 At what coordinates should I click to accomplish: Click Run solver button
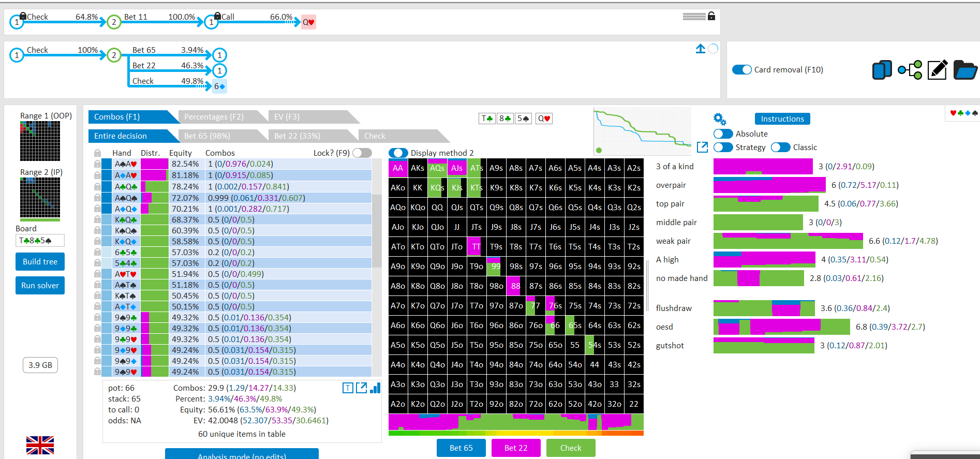(x=40, y=286)
